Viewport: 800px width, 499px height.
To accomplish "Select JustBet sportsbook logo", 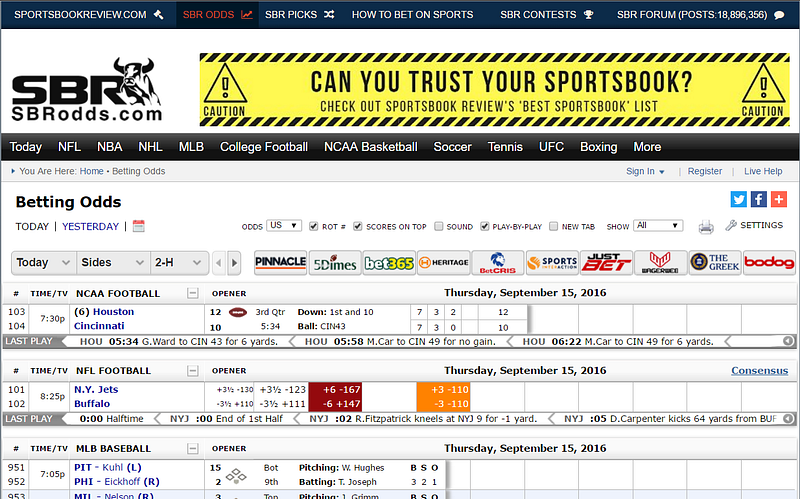I will point(606,263).
